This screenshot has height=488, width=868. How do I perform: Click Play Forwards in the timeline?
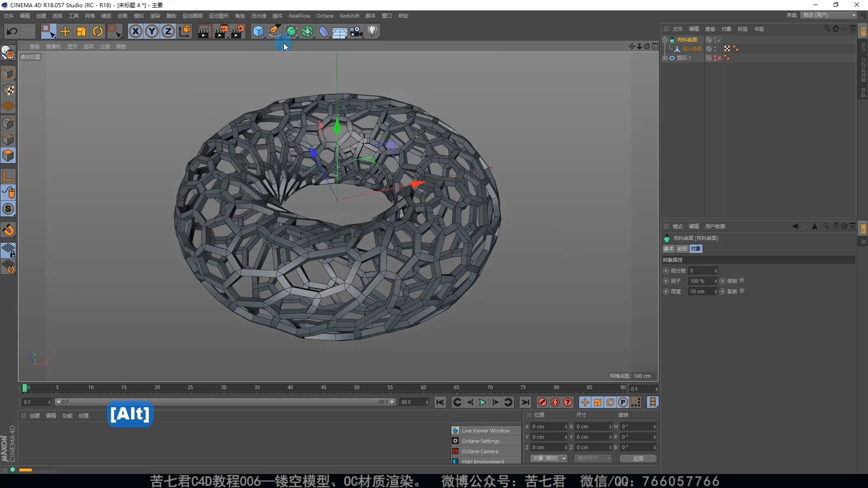click(482, 402)
